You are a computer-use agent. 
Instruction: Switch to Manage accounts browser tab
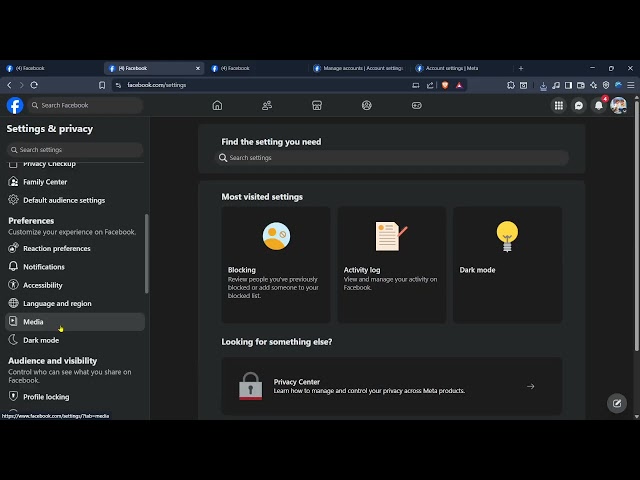tap(359, 68)
